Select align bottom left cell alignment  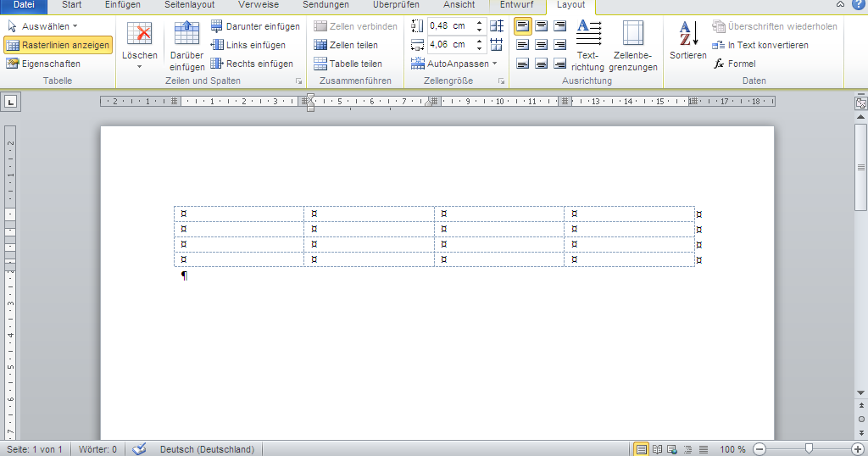(x=522, y=64)
